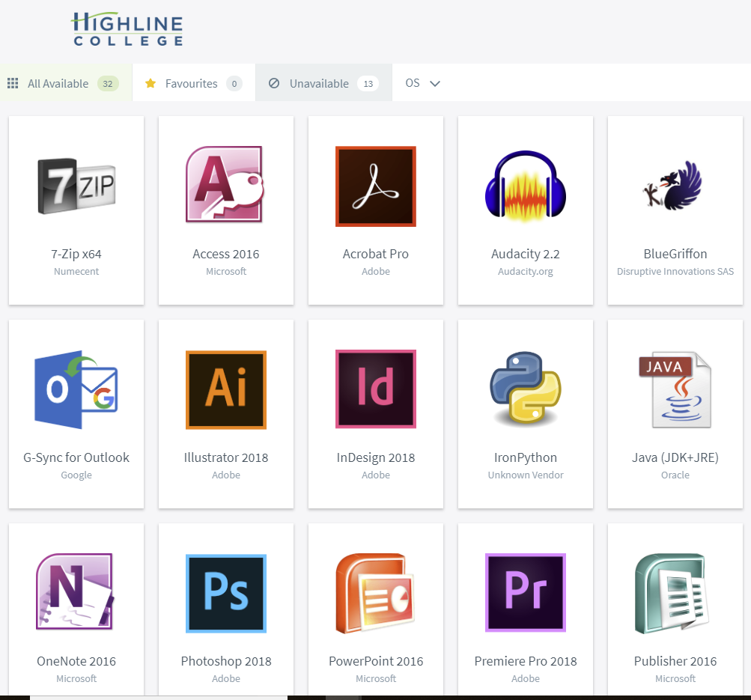The width and height of the screenshot is (751, 700).
Task: Click the Unknown Vendor label
Action: tap(526, 475)
